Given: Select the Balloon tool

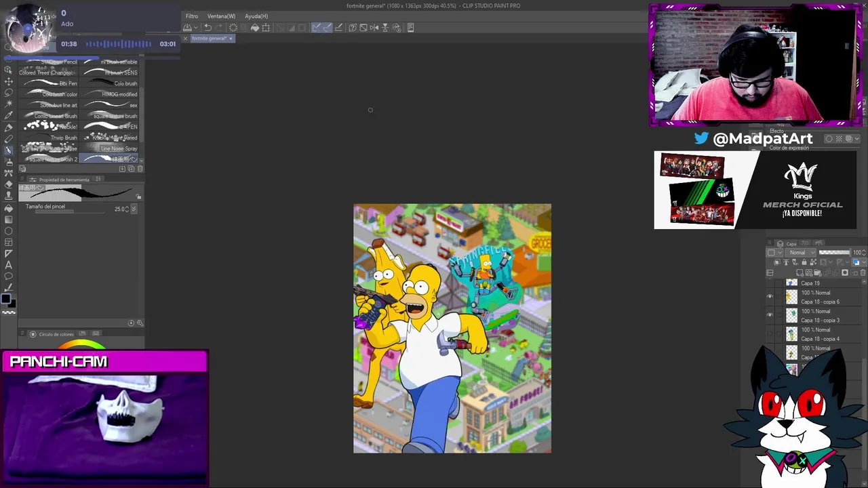Looking at the screenshot, I should [x=8, y=277].
